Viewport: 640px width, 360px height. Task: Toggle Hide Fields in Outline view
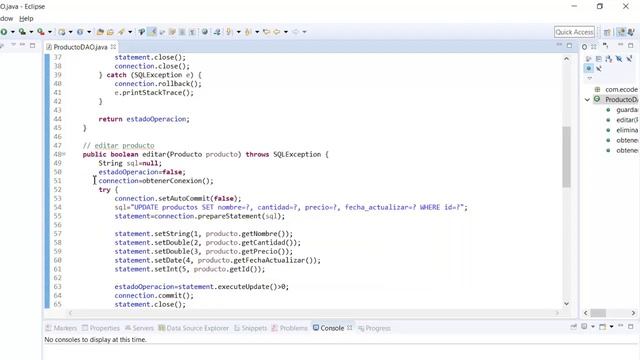click(619, 59)
